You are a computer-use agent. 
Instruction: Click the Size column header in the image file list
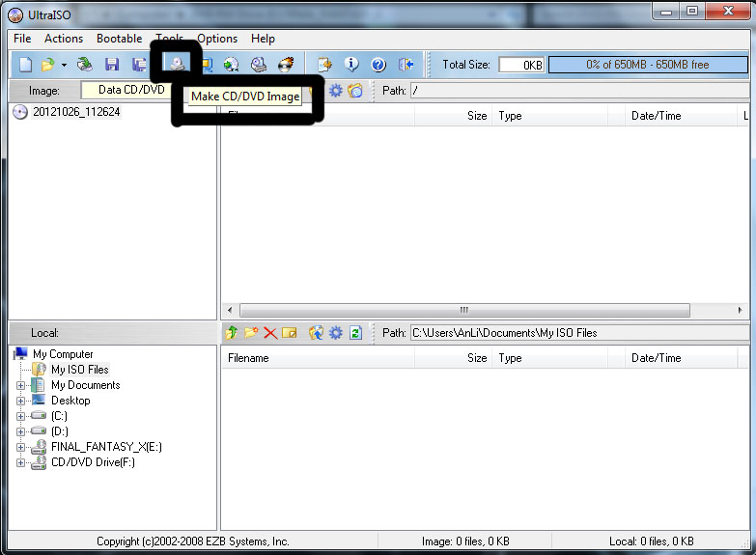tap(453, 116)
